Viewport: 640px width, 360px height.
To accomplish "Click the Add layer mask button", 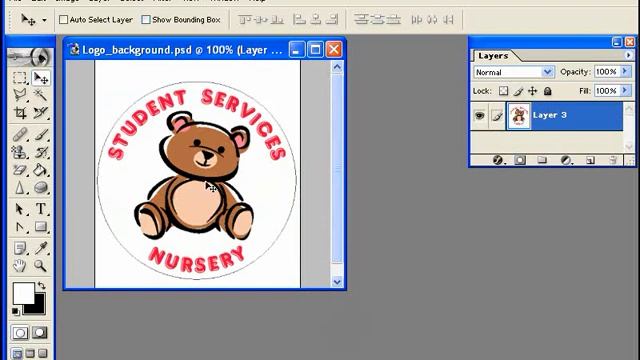I will point(520,160).
